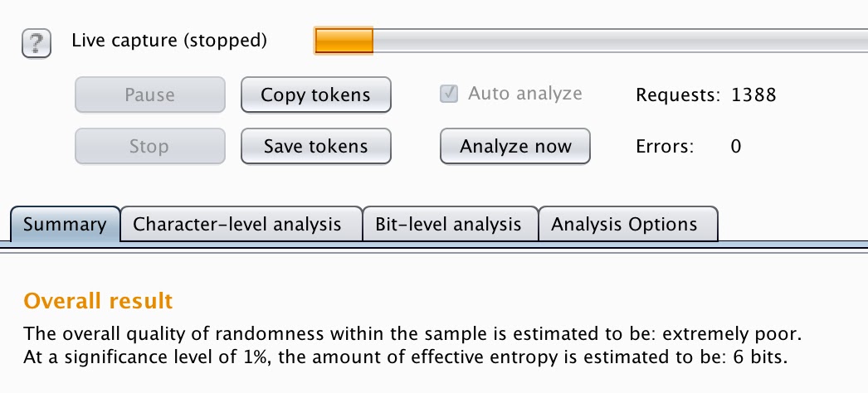
Task: Click the Live capture (stopped) label
Action: pos(169,40)
